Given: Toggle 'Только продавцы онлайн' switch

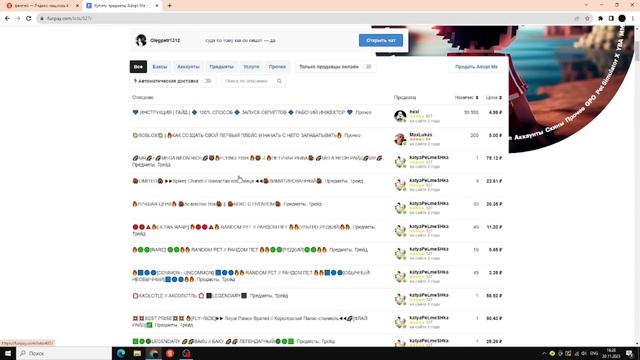Looking at the screenshot, I should pyautogui.click(x=368, y=67).
